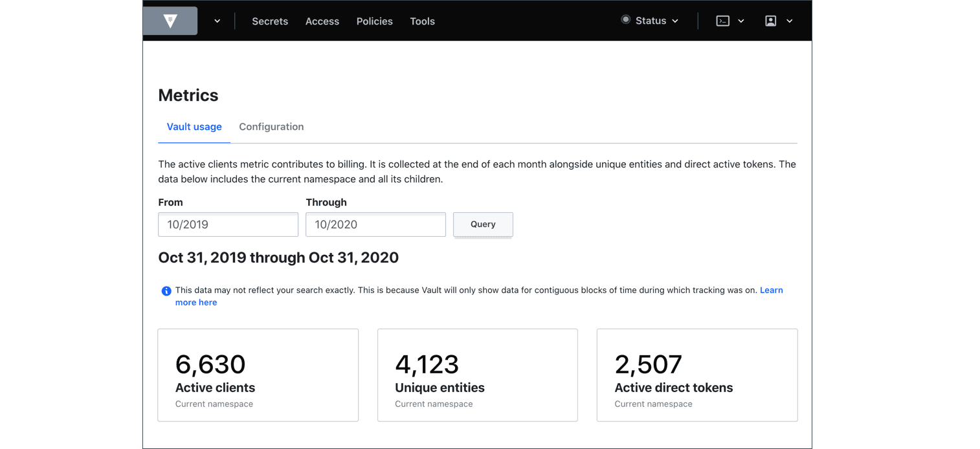The image size is (980, 449).
Task: Switch to the Configuration tab
Action: point(271,126)
